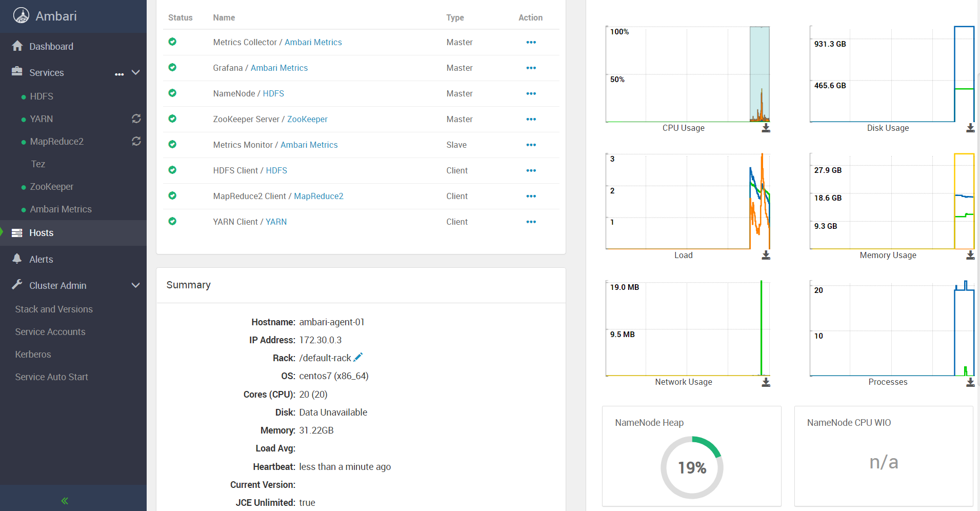Image resolution: width=980 pixels, height=511 pixels.
Task: Open action menu for HDFS Client
Action: point(531,170)
